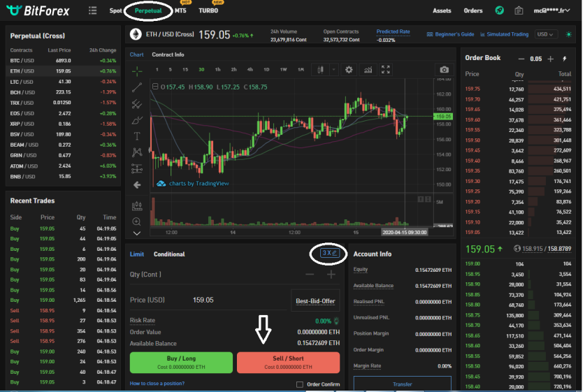The width and height of the screenshot is (585, 392).
Task: Select the pitchfork drawing tool
Action: (x=137, y=104)
